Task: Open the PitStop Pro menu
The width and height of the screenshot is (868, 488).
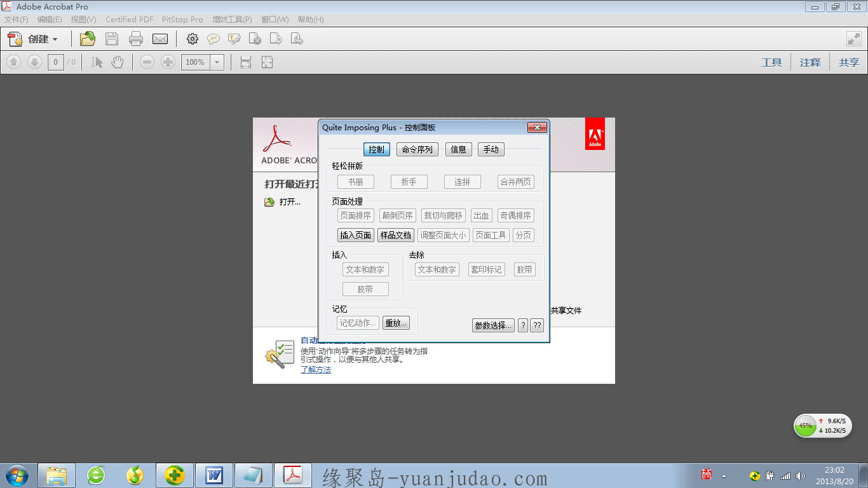Action: click(x=182, y=20)
